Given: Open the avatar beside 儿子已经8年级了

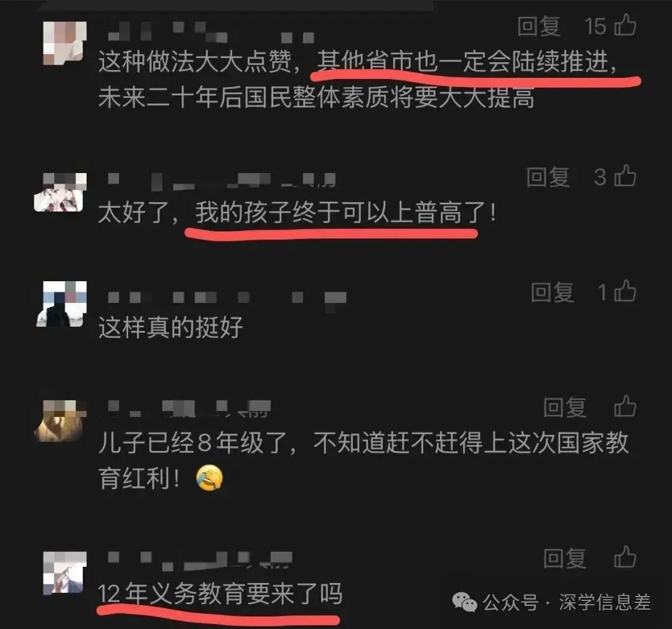Looking at the screenshot, I should pos(60,421).
